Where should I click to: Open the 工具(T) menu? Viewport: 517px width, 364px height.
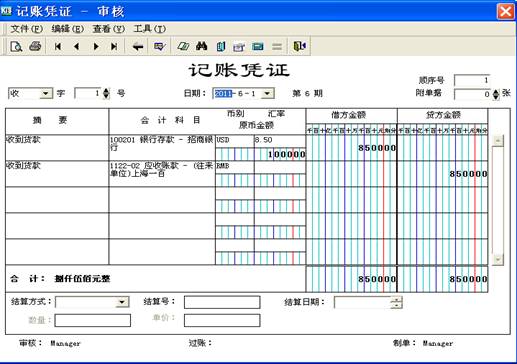(x=150, y=29)
